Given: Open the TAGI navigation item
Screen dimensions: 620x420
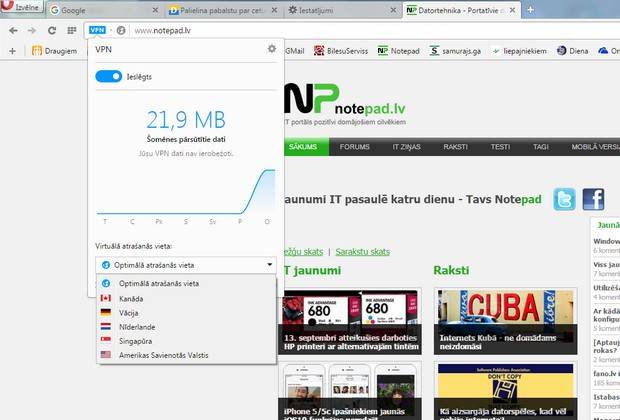Looking at the screenshot, I should pos(541,147).
